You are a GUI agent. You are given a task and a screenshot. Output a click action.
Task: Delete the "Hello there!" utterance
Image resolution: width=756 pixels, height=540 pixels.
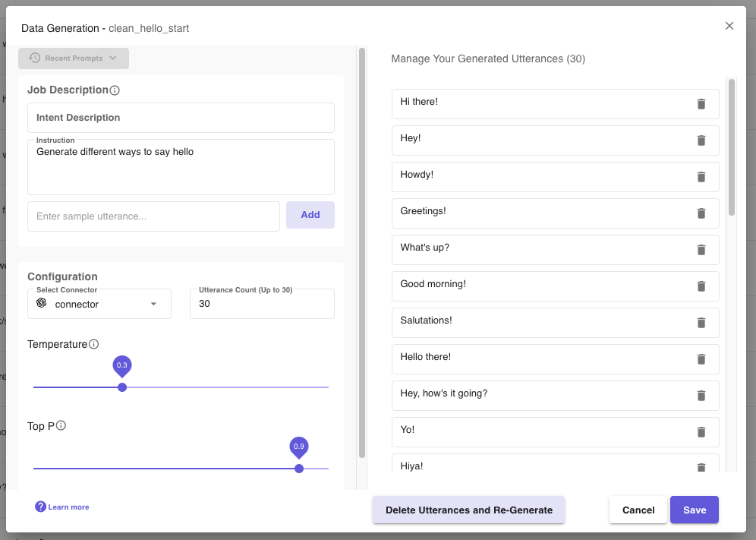[701, 359]
